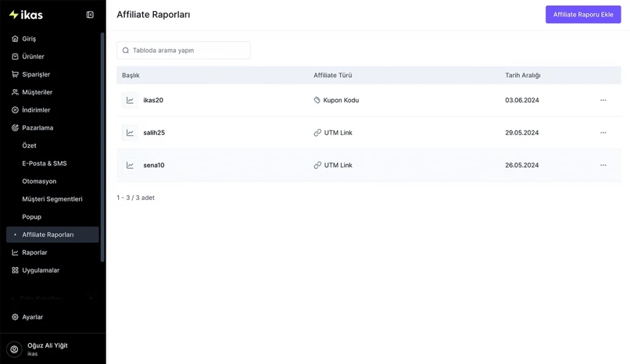Open the three-dot menu for salih25

click(x=603, y=133)
